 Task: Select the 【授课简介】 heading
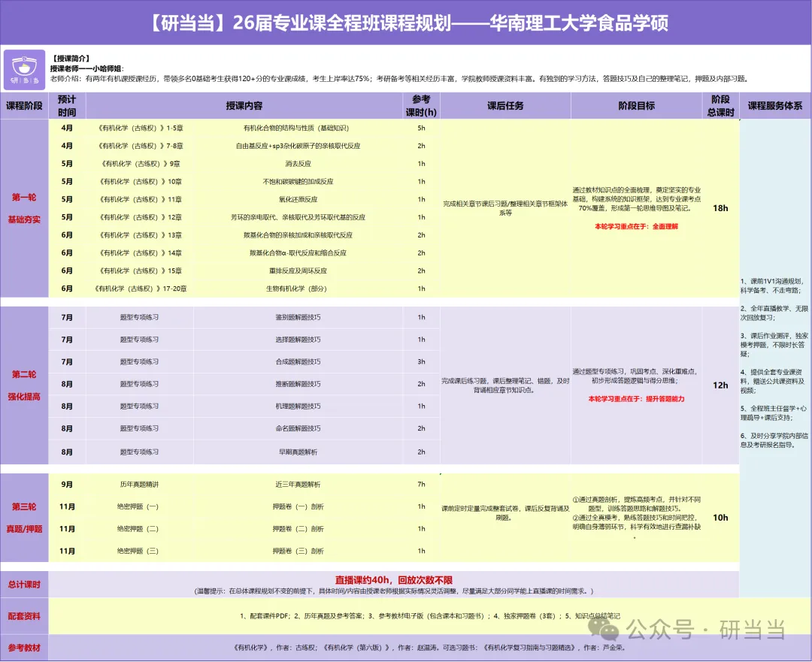71,59
